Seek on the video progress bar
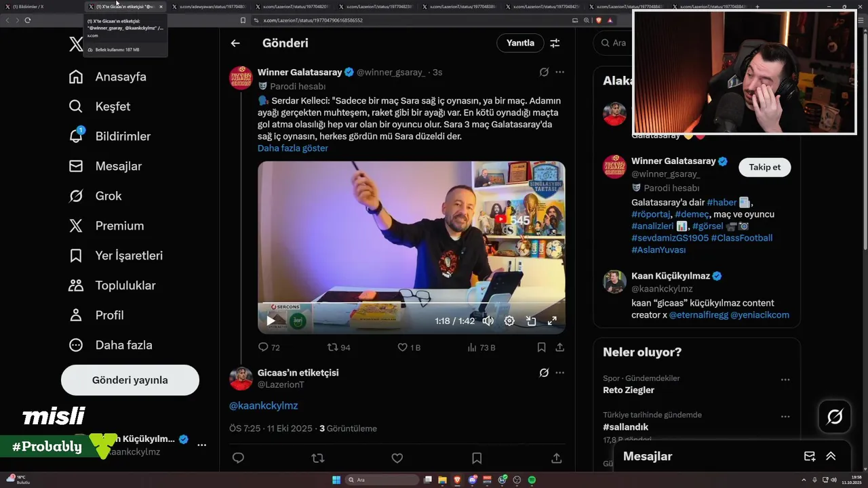Viewport: 868px width, 488px height. tap(411, 303)
